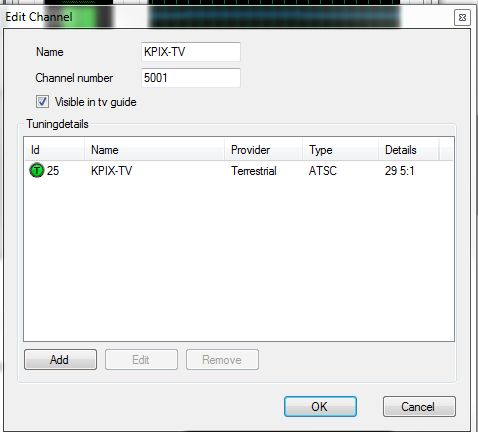
Task: Click the Terrestrial provider cell
Action: (254, 171)
